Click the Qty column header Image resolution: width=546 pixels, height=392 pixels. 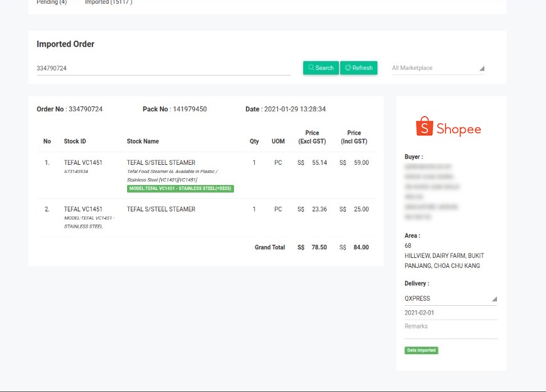click(x=254, y=141)
